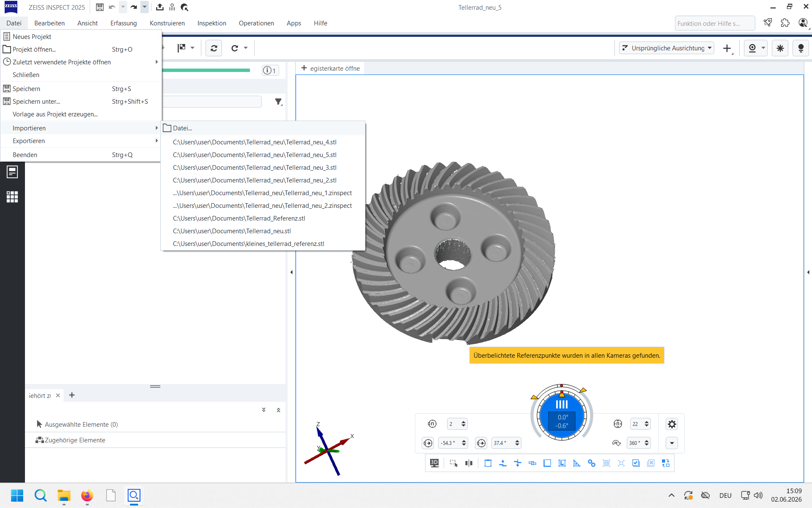The height and width of the screenshot is (508, 812).
Task: Select Datei... in the Importieren submenu
Action: [263, 128]
